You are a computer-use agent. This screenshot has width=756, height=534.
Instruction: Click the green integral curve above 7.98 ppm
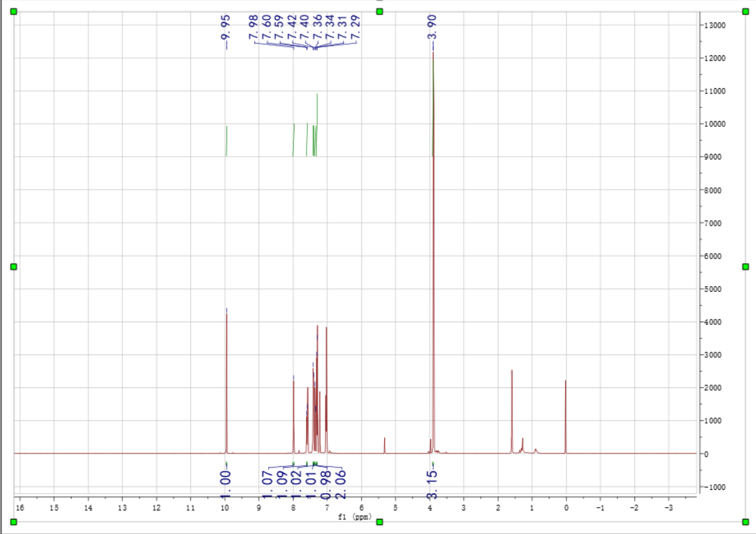pyautogui.click(x=293, y=140)
